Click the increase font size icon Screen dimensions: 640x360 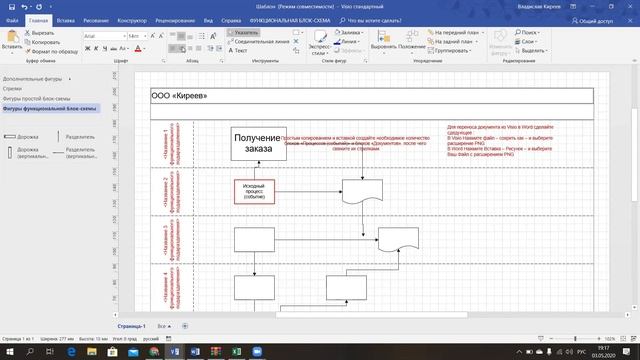(x=153, y=36)
